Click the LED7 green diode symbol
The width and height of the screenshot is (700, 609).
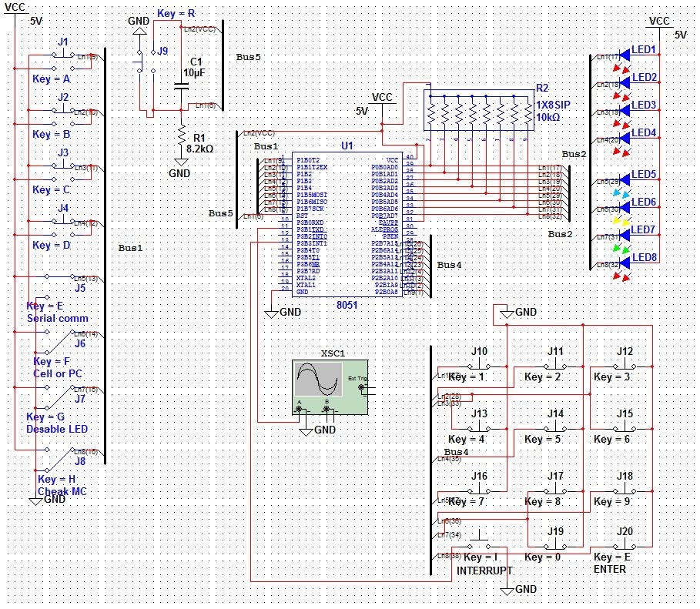click(626, 235)
